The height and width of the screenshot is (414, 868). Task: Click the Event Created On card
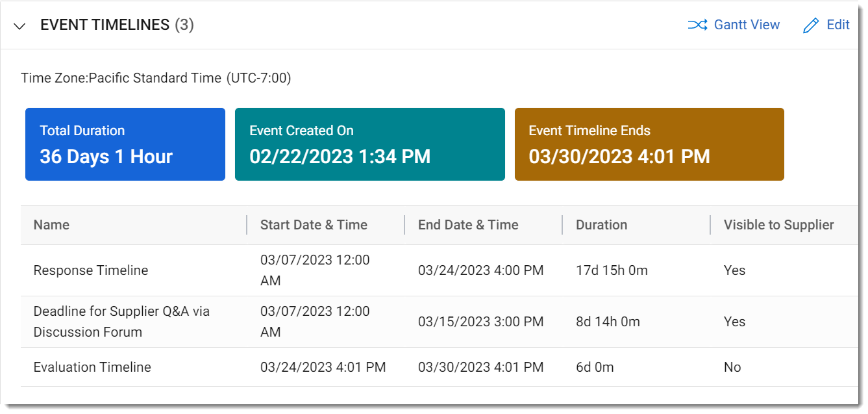tap(370, 144)
